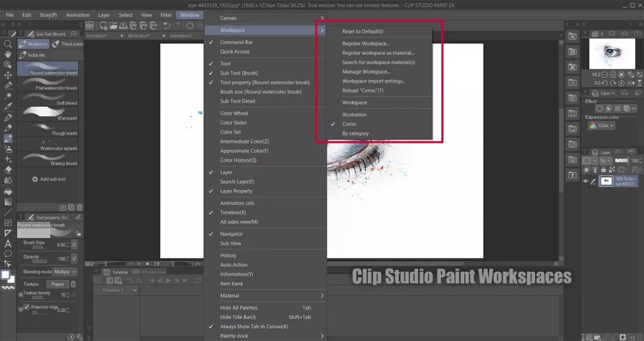
Task: Select the India ink brush group
Action: click(x=33, y=55)
